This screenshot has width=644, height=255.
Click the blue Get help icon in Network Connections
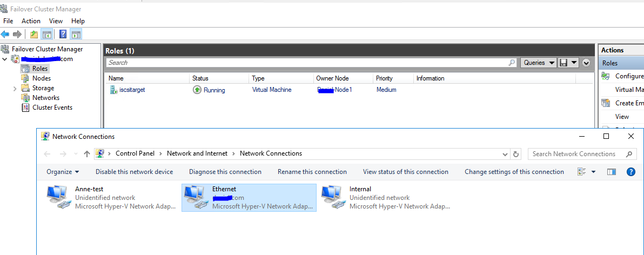[631, 172]
